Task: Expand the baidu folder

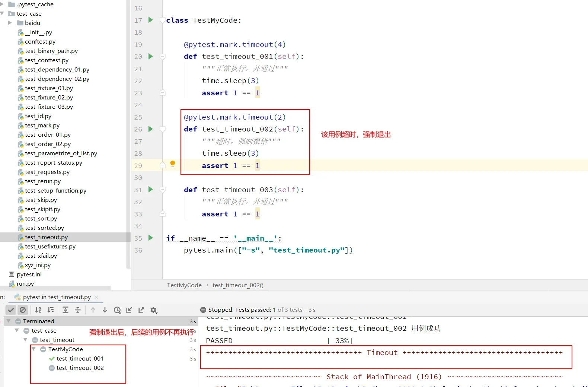Action: point(10,23)
